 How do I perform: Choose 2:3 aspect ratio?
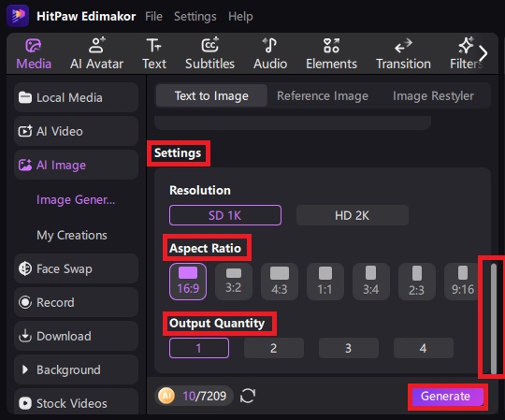tap(417, 282)
